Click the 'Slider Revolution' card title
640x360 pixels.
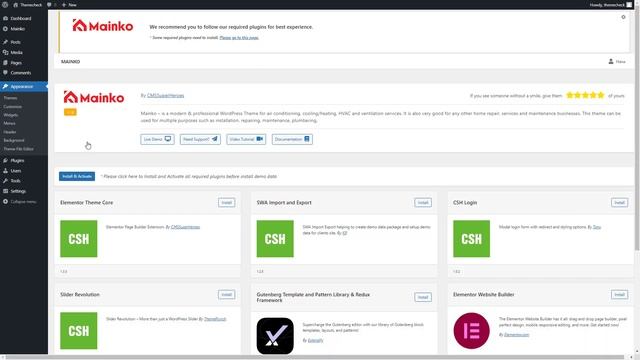pos(80,294)
